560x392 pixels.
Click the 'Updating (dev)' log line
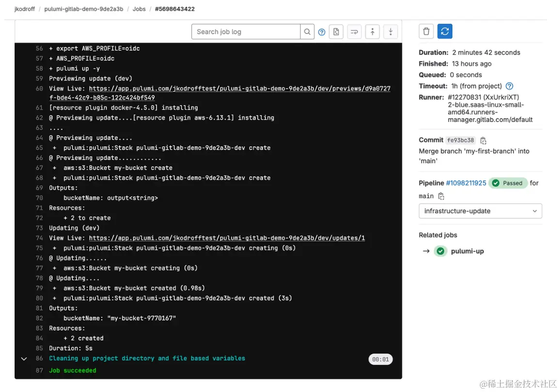click(x=74, y=228)
